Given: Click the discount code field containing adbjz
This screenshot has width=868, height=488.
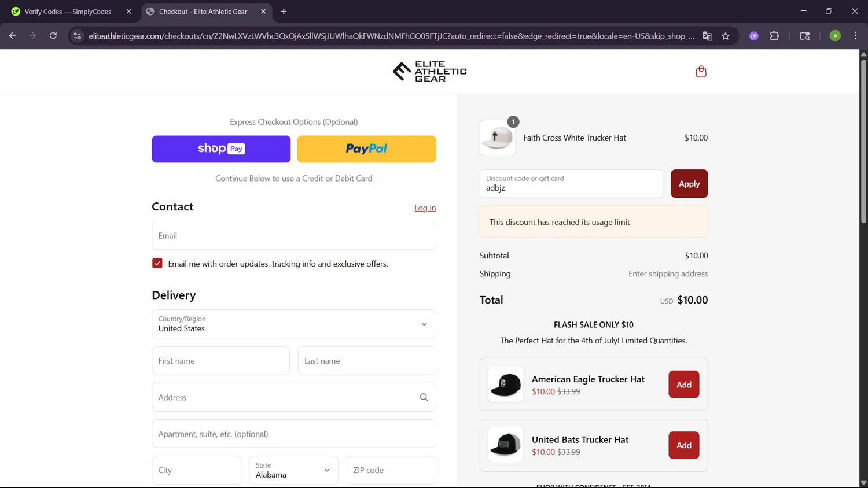Looking at the screenshot, I should pos(571,184).
